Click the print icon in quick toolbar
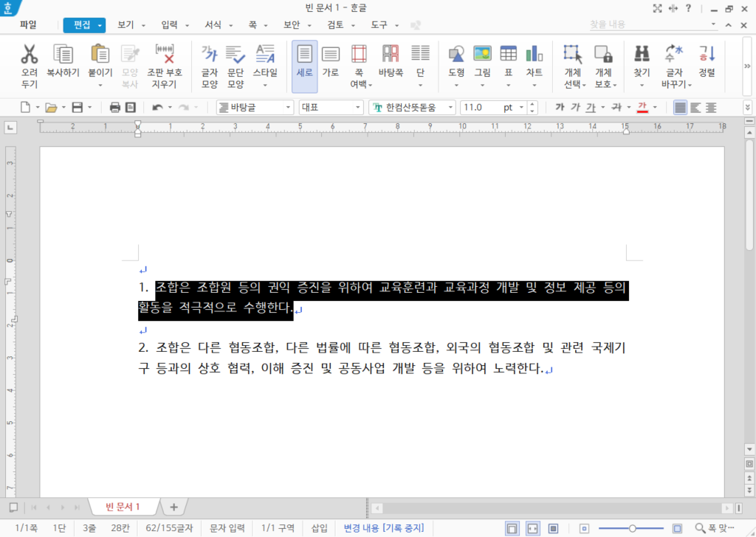The image size is (756, 537). (x=114, y=108)
